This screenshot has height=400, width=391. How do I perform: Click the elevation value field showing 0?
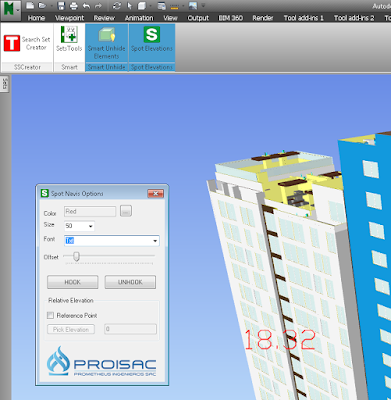[130, 329]
